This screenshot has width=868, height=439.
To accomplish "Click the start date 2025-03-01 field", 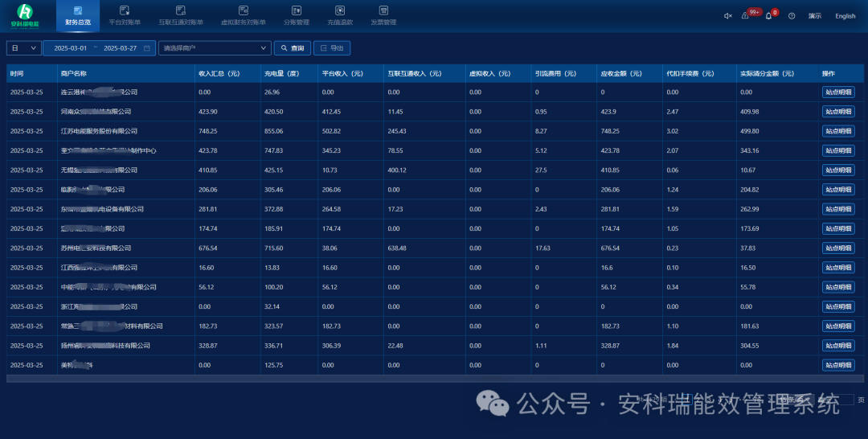I will [70, 48].
